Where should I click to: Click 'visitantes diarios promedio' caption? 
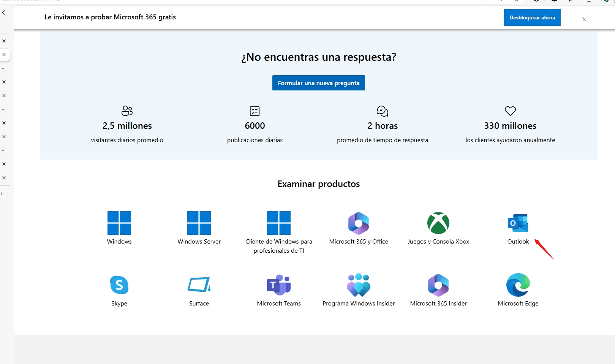[127, 140]
